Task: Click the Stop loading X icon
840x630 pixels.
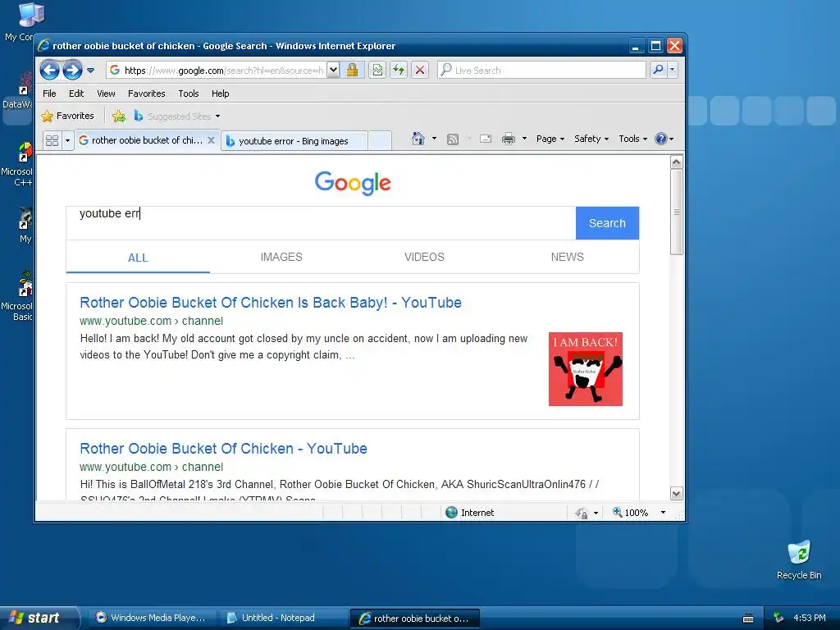Action: tap(420, 71)
